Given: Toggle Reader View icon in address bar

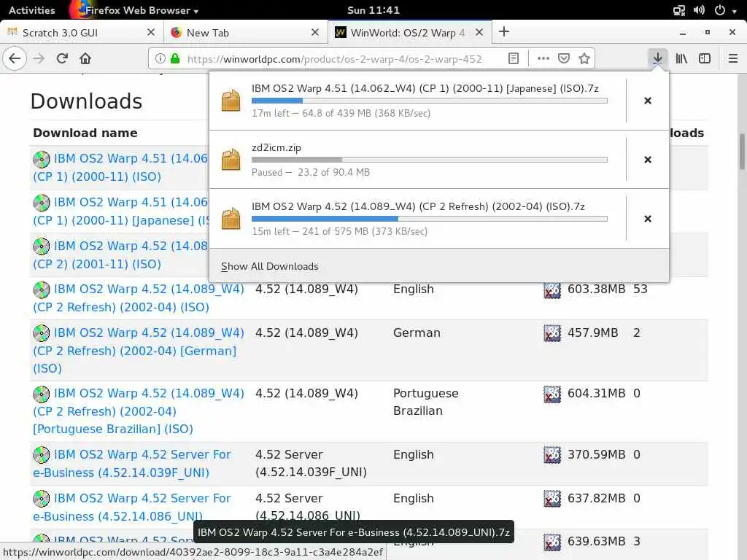Looking at the screenshot, I should [513, 58].
